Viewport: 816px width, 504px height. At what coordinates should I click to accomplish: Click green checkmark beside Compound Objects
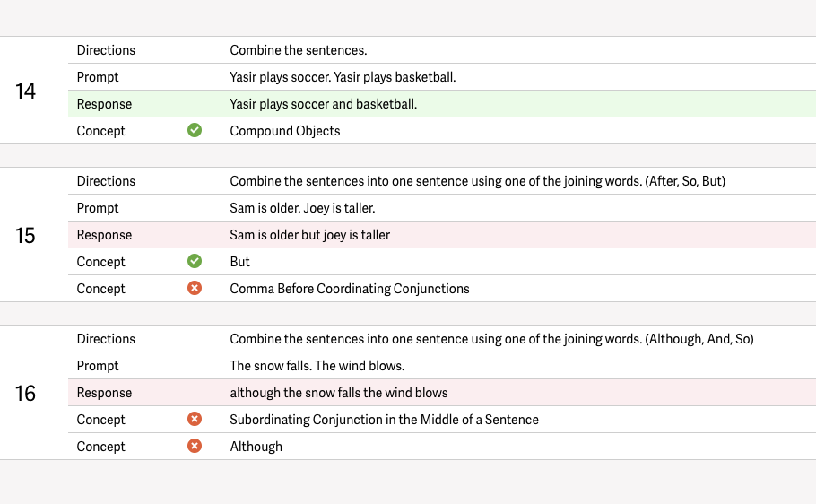[x=195, y=130]
